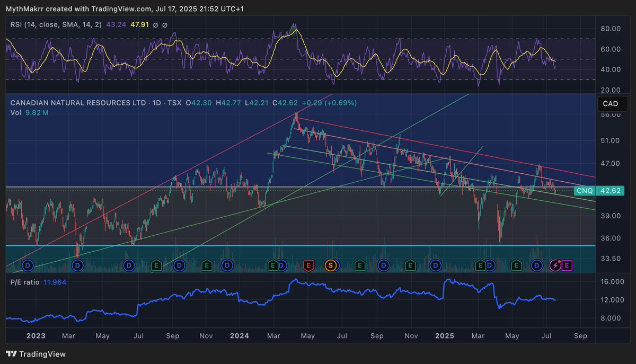This screenshot has height=364, width=636.
Task: Select the P/E ratio indicator legend
Action: click(24, 282)
